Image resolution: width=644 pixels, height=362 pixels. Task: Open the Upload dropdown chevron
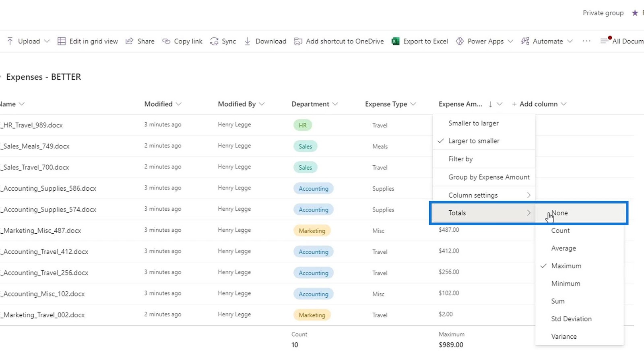click(x=47, y=41)
